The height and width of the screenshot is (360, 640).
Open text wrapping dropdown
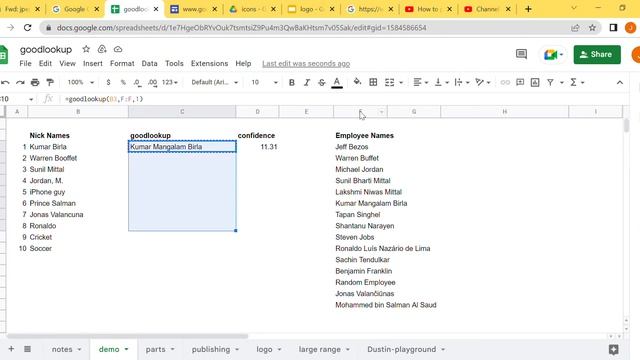(462, 82)
